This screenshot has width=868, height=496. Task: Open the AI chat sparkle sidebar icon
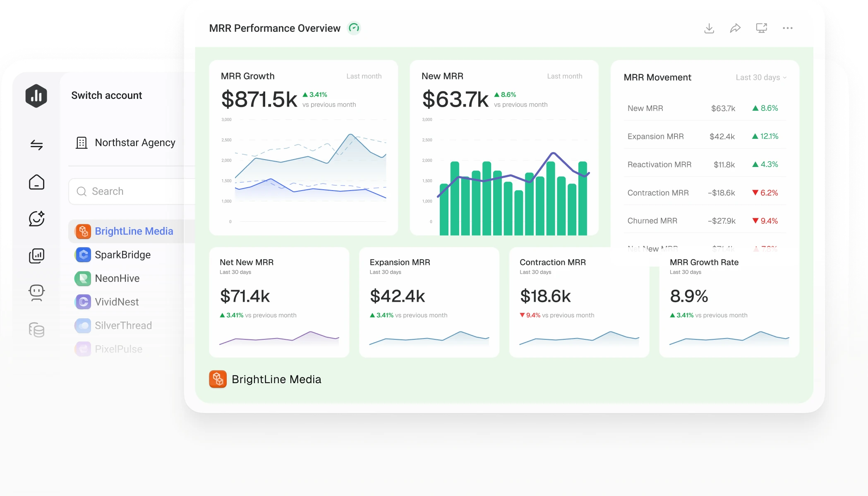(x=37, y=218)
